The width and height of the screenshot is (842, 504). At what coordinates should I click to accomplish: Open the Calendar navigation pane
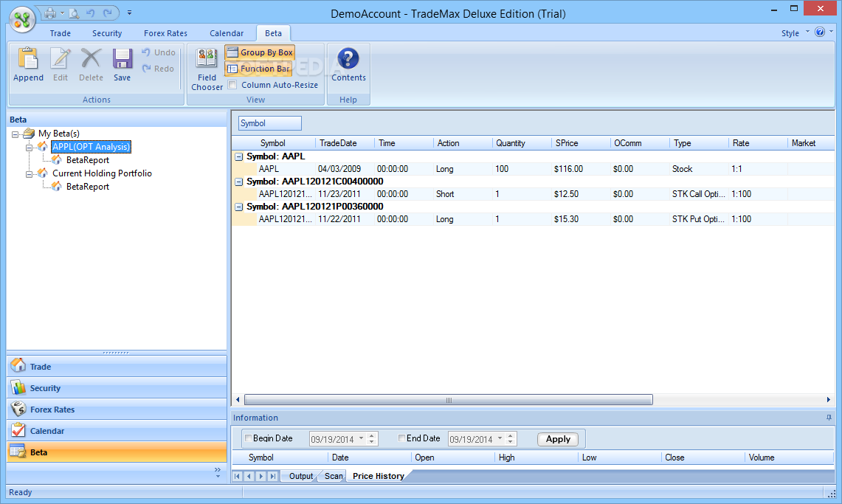point(117,431)
